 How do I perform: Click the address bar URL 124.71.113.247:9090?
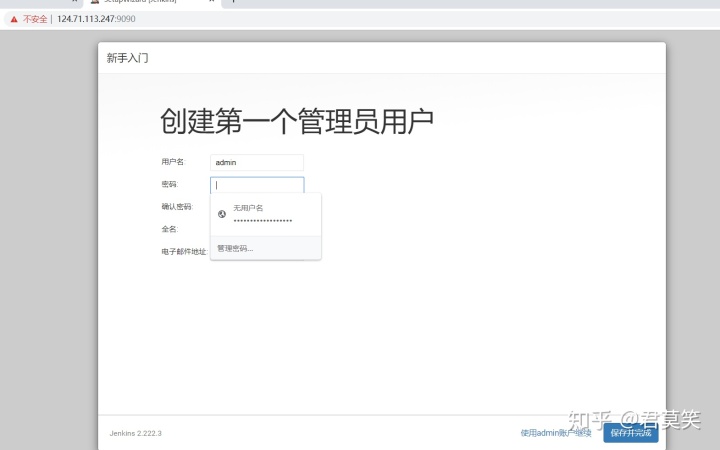click(96, 19)
